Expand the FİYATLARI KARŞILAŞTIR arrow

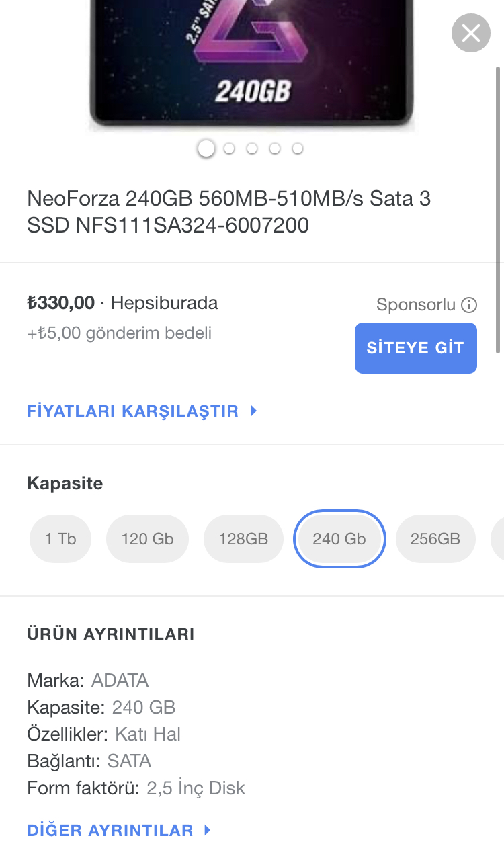click(253, 411)
